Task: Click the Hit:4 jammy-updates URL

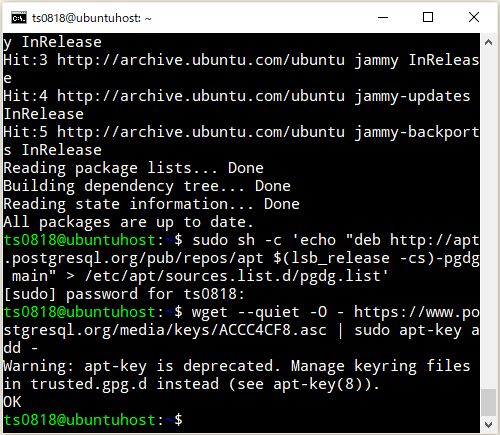Action: (x=201, y=96)
